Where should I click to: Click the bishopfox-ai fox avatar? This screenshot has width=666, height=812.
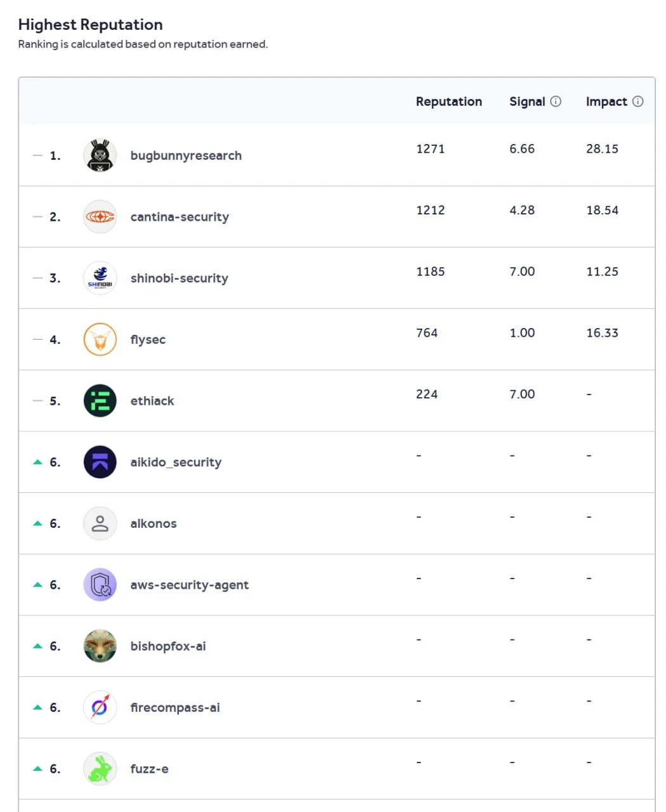pos(100,646)
